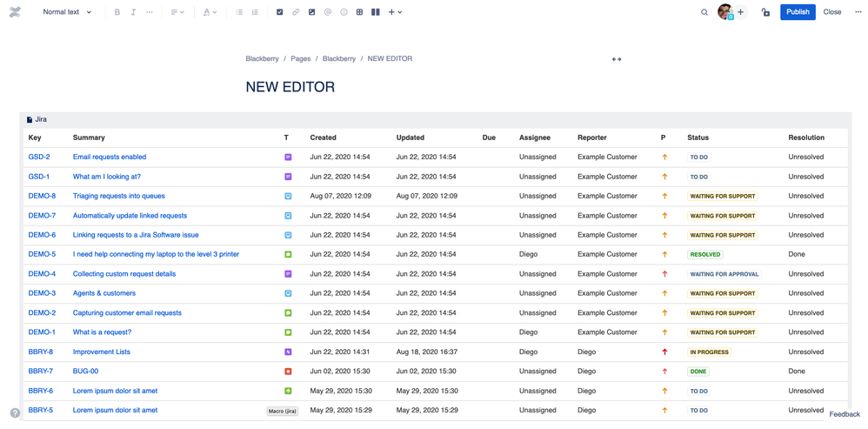The image size is (868, 429).
Task: Insert an @ mention
Action: point(328,11)
